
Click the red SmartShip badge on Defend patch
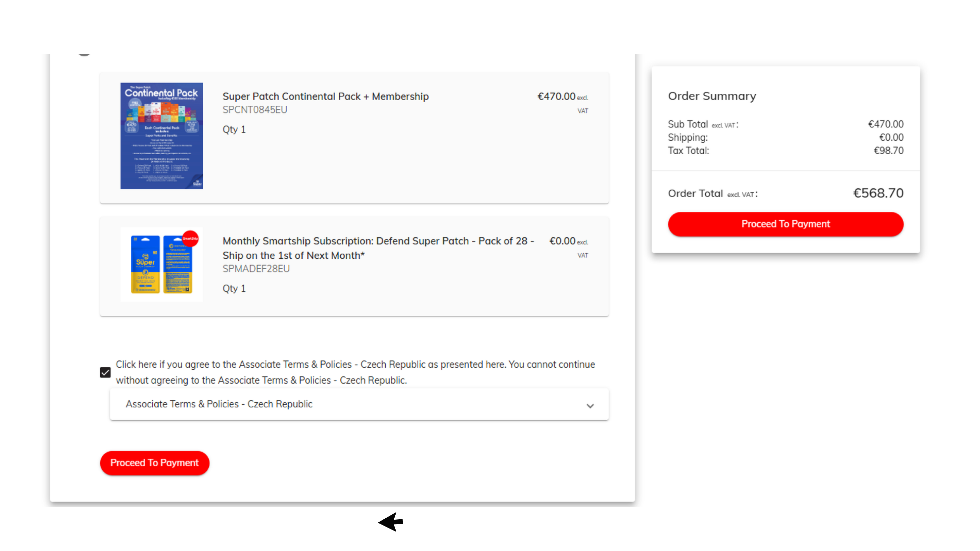point(190,239)
